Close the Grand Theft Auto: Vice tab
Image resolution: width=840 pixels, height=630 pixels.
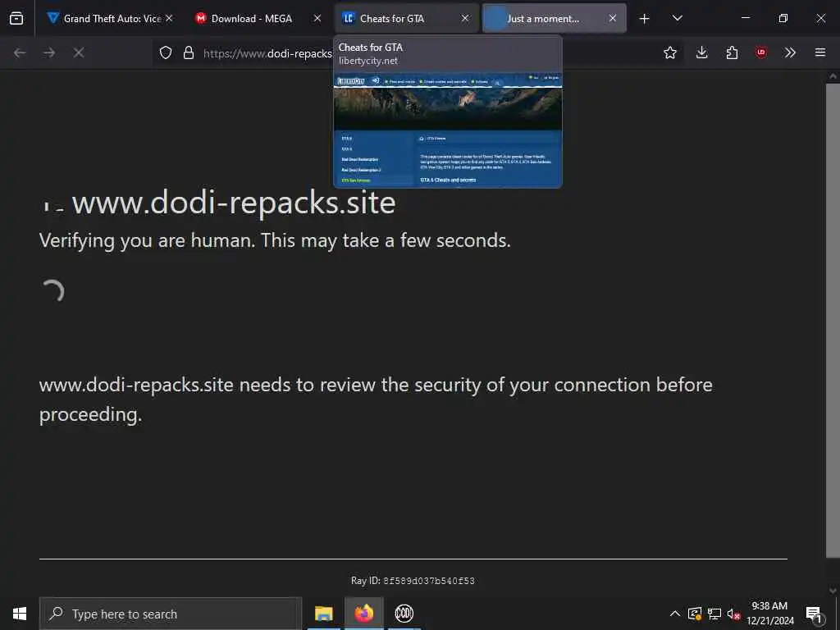[x=169, y=18]
